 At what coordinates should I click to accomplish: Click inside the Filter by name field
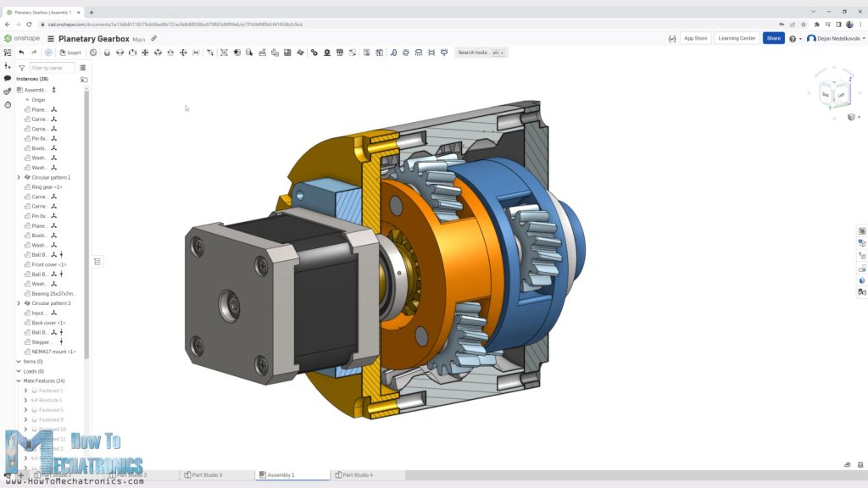pos(51,68)
